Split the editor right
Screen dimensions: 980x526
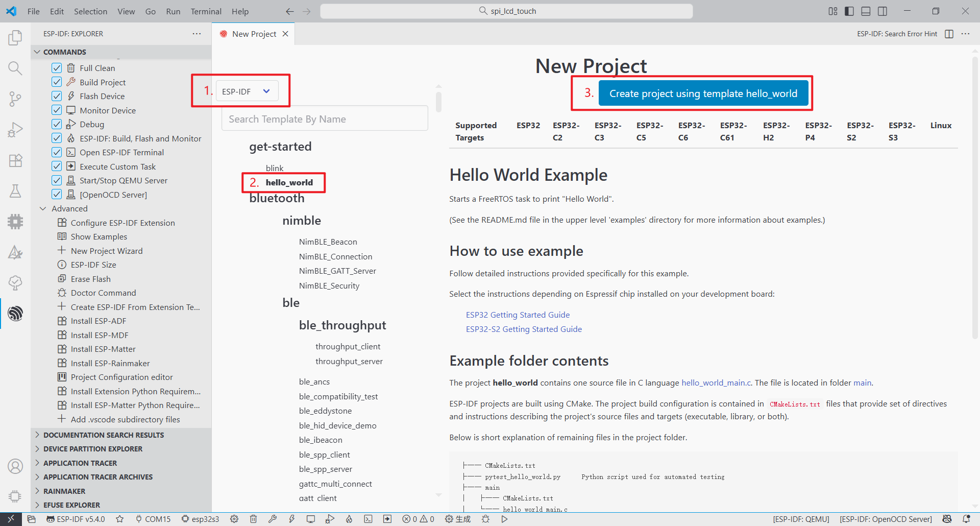(x=949, y=34)
